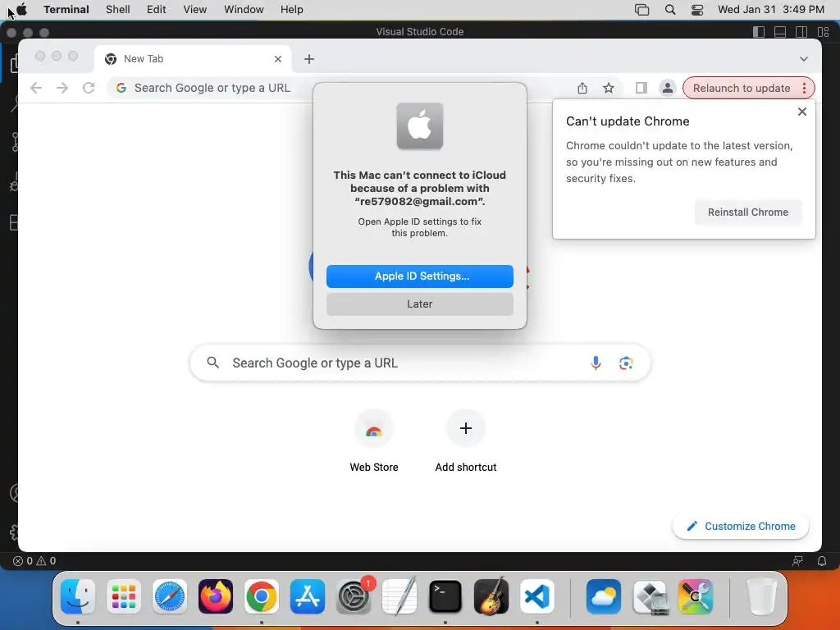Click VS Code errors and warnings status
This screenshot has width=840, height=630.
point(34,561)
